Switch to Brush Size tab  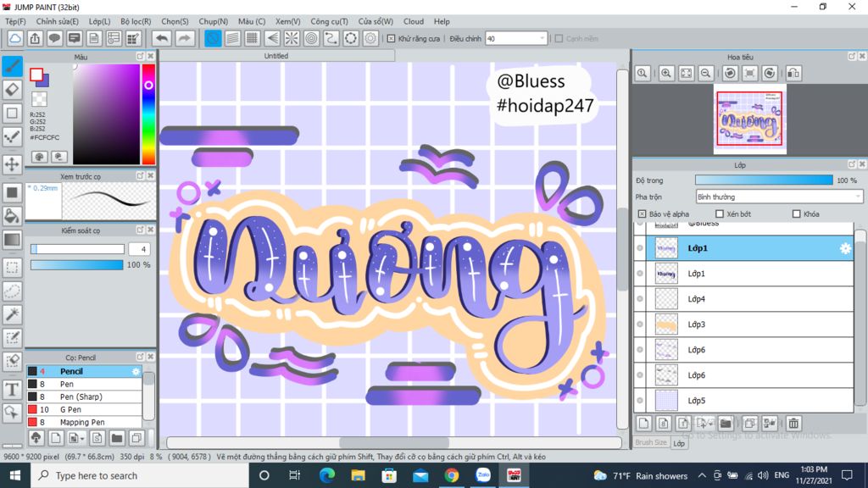pyautogui.click(x=651, y=442)
